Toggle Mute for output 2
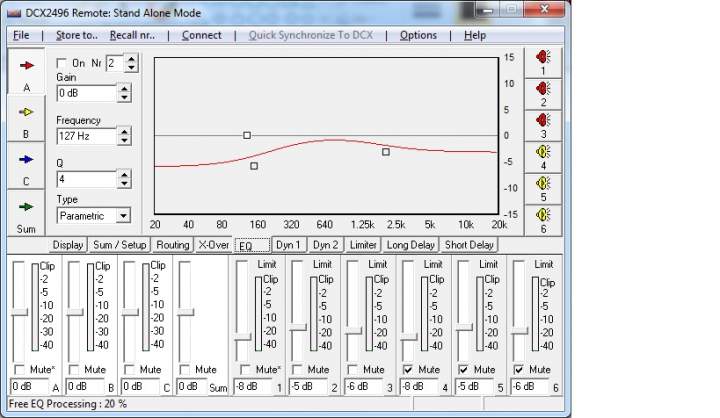 pos(297,369)
